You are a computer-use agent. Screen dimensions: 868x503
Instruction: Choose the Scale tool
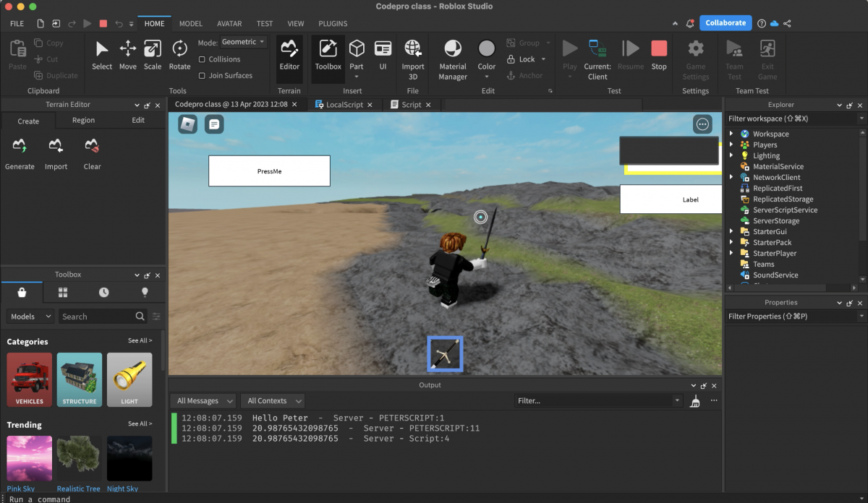pyautogui.click(x=153, y=55)
